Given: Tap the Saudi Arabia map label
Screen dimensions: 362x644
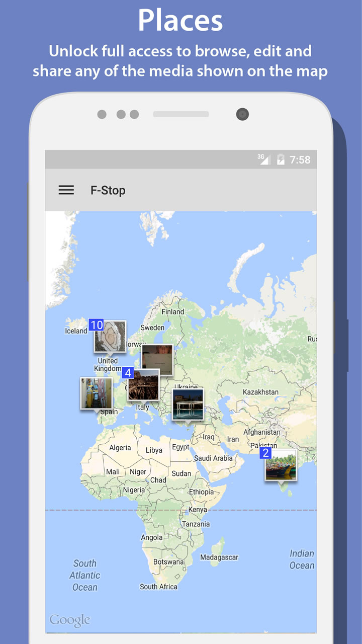Looking at the screenshot, I should [213, 458].
